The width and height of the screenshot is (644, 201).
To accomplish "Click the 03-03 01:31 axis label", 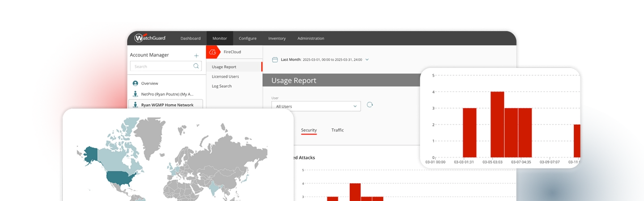I will 464,162.
